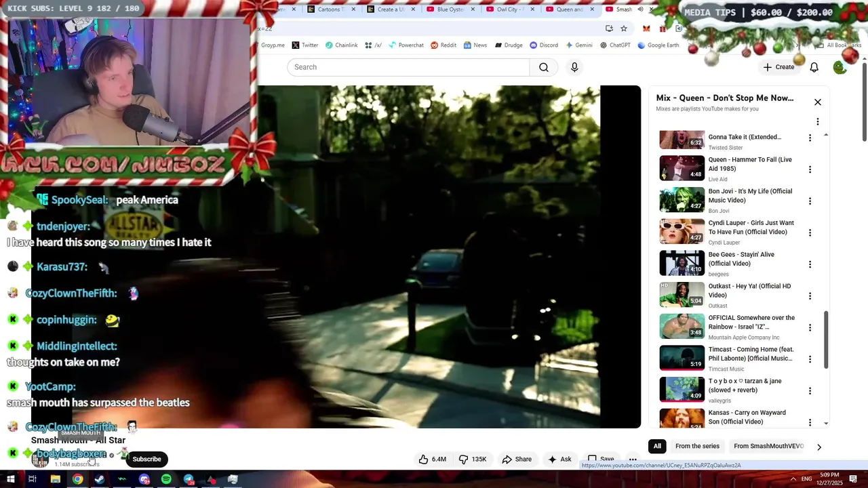
Task: Close the Owl City tab
Action: point(532,9)
